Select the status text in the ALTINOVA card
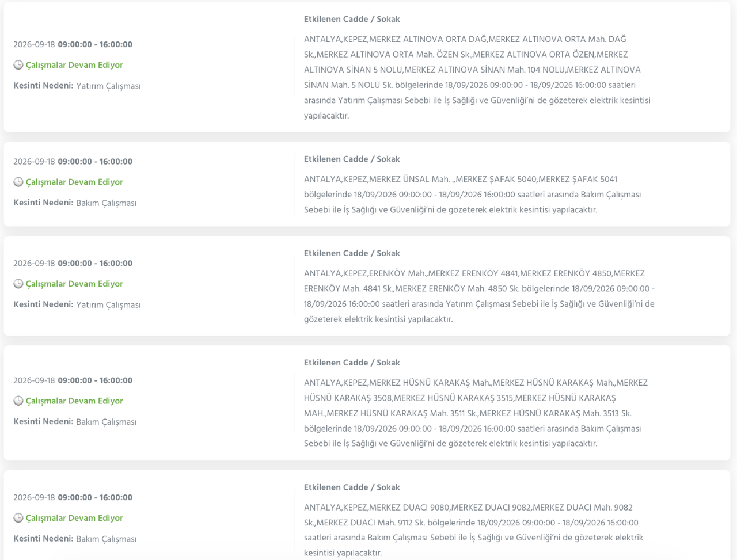737x560 pixels. pyautogui.click(x=74, y=65)
